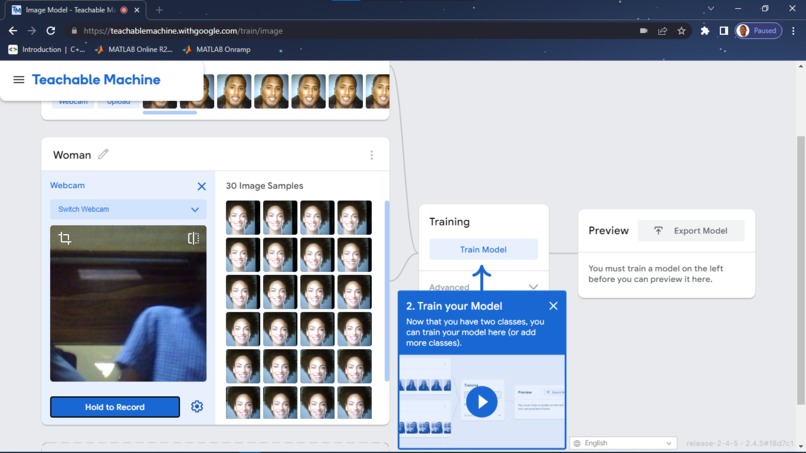This screenshot has width=806, height=453.
Task: Click the first Woman image sample thumbnail
Action: coord(243,218)
